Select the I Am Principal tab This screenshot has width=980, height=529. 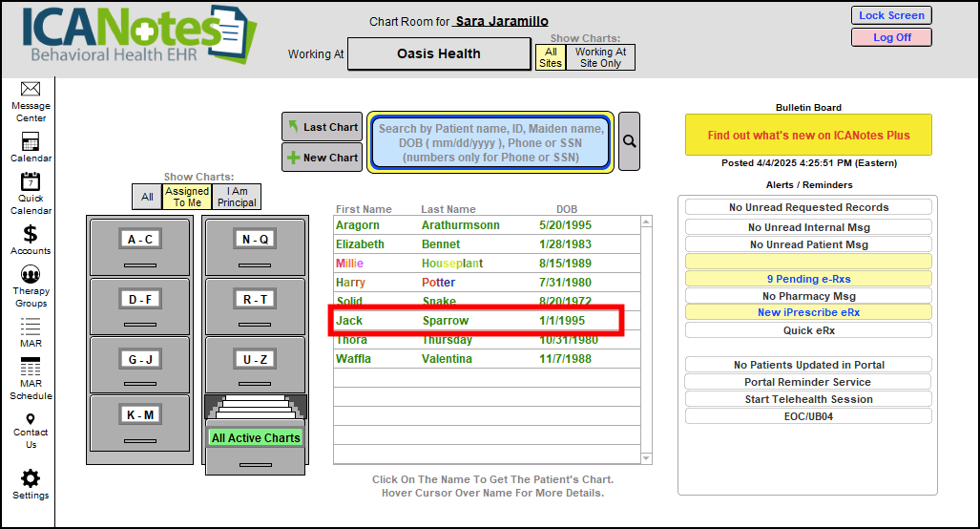pyautogui.click(x=237, y=197)
